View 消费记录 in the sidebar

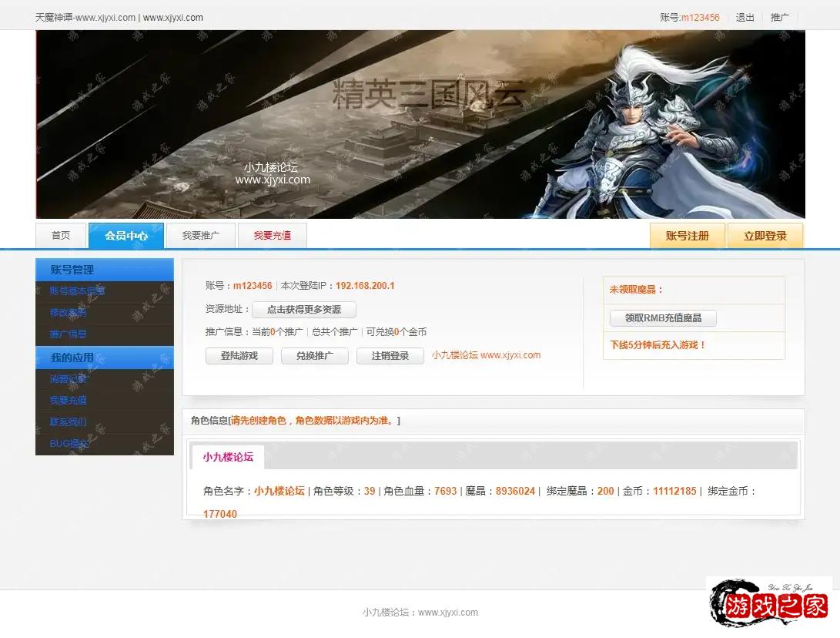tap(68, 379)
